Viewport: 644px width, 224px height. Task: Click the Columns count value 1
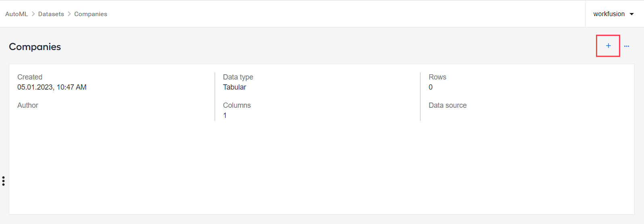[225, 115]
